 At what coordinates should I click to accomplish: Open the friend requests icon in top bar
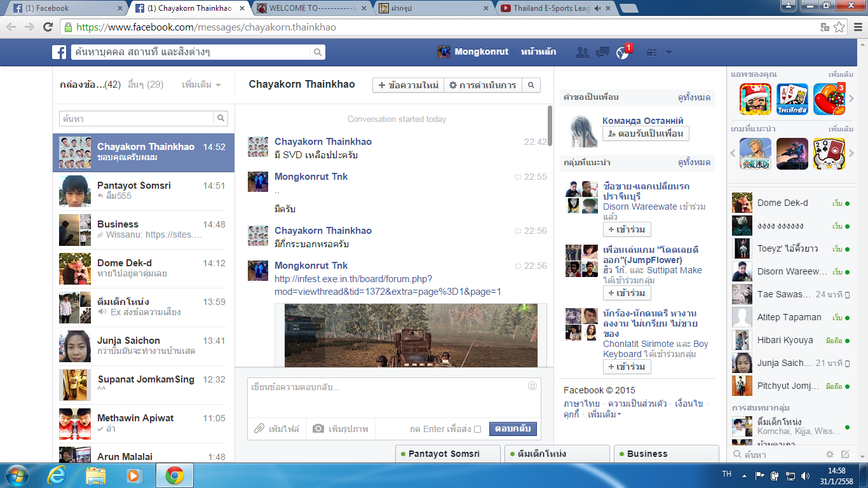point(582,52)
